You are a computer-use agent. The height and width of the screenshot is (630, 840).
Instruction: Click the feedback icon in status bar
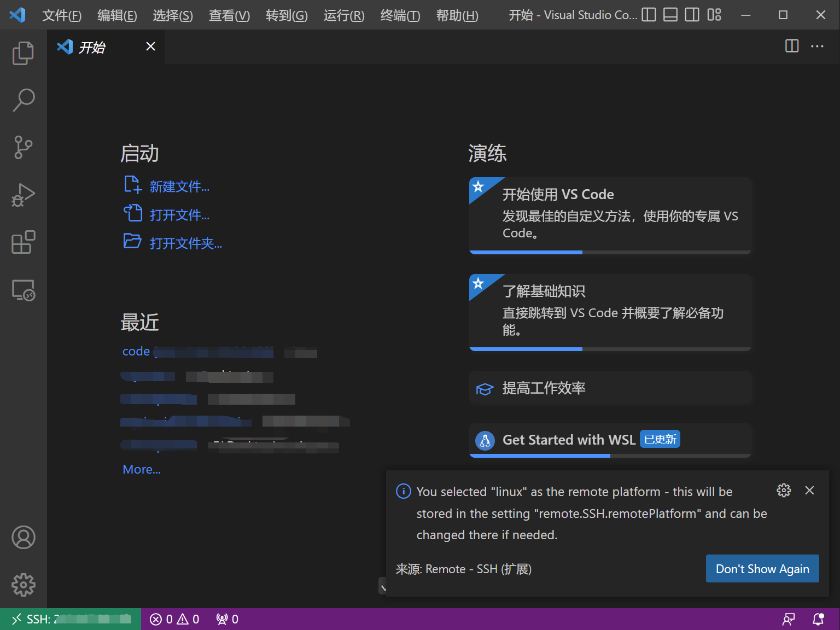[789, 619]
